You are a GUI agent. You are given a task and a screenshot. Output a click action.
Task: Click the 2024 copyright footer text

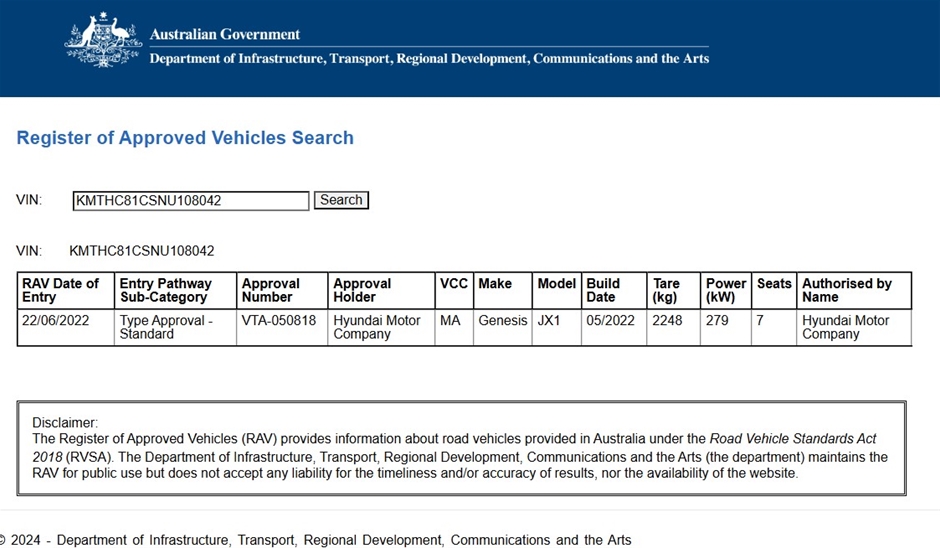[x=320, y=540]
